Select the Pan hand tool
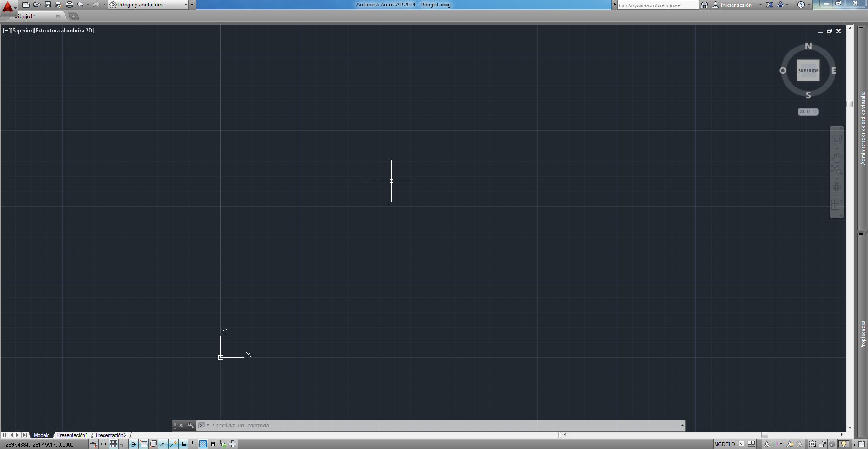The height and width of the screenshot is (449, 868). [837, 157]
